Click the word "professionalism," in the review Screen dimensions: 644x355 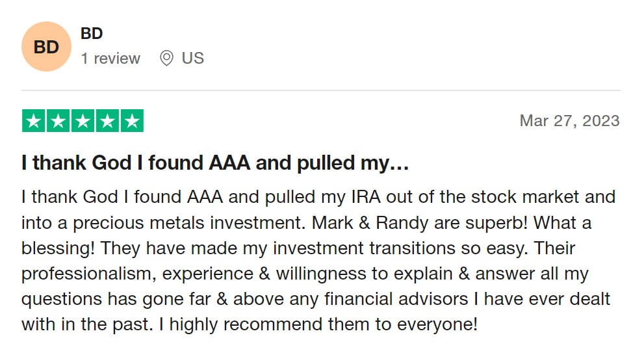coord(89,274)
